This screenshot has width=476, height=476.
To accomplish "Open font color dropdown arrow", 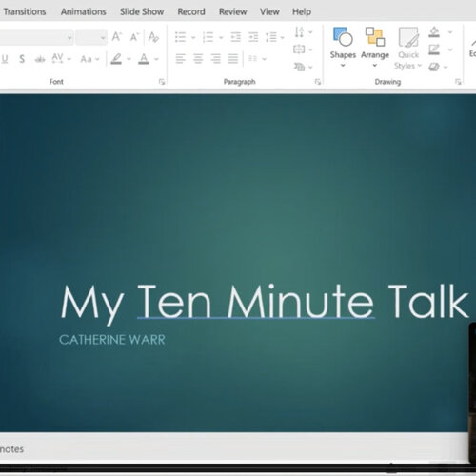I will point(156,59).
